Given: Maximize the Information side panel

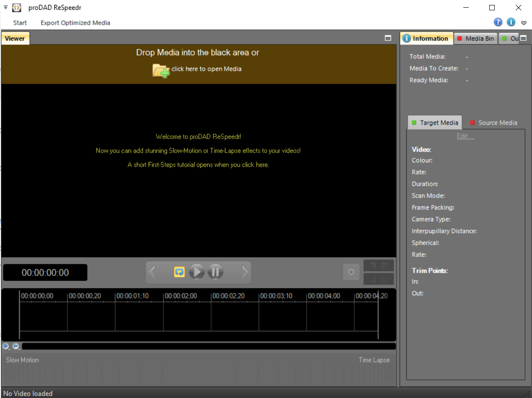Looking at the screenshot, I should click(523, 38).
